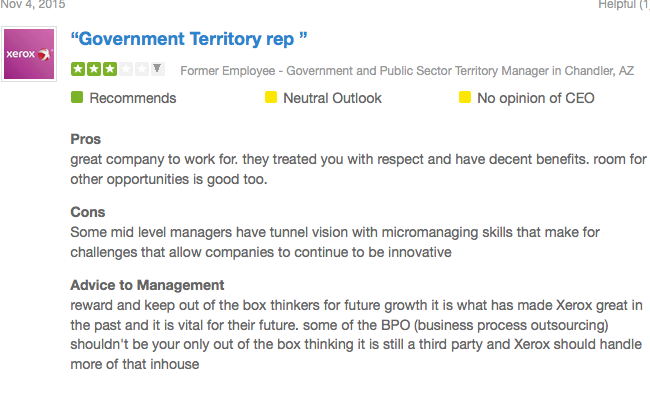Click the yellow Neutral Outlook indicator square
This screenshot has width=650, height=407.
[x=271, y=97]
